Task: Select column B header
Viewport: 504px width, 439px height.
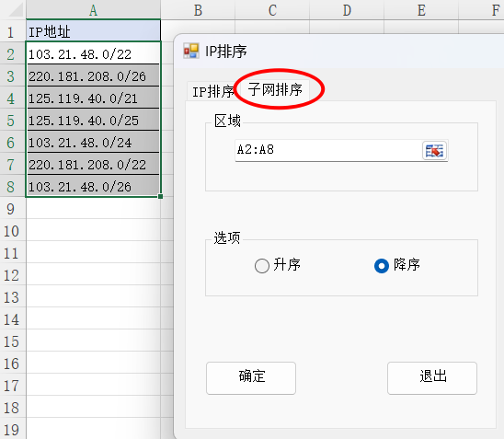Action: pos(198,9)
